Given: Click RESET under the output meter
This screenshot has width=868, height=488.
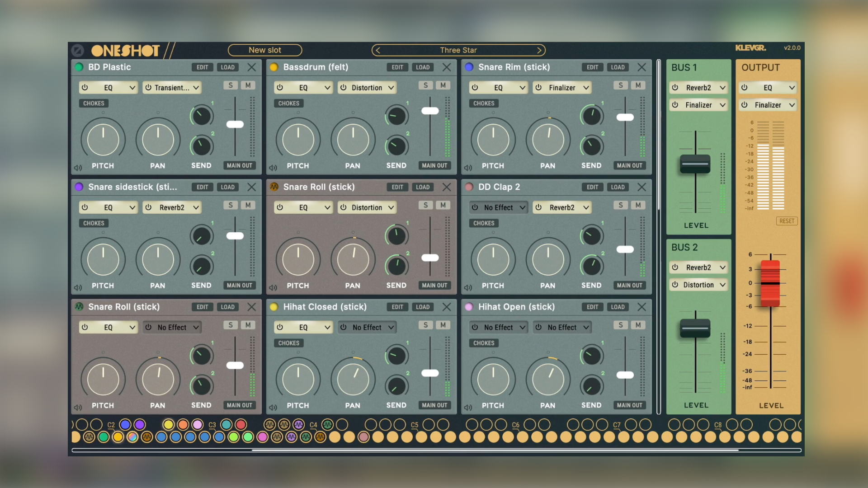Looking at the screenshot, I should [787, 221].
